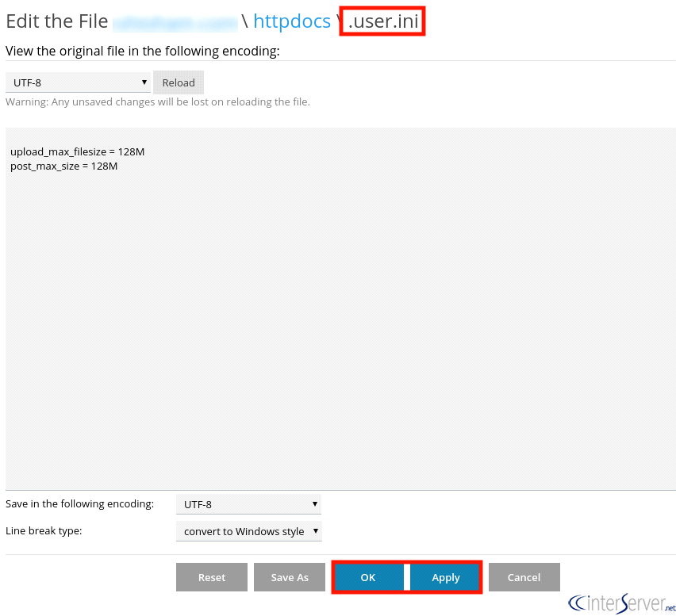Screen dimensions: 676x616
Task: Click the InterServer logo
Action: pyautogui.click(x=622, y=603)
